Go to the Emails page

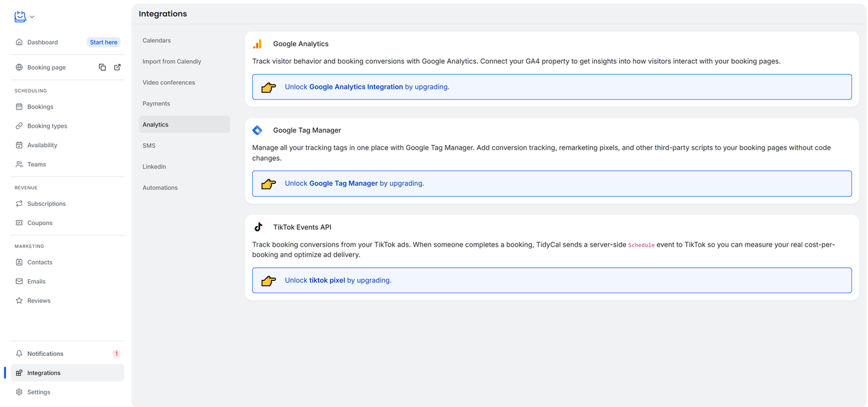click(68, 281)
